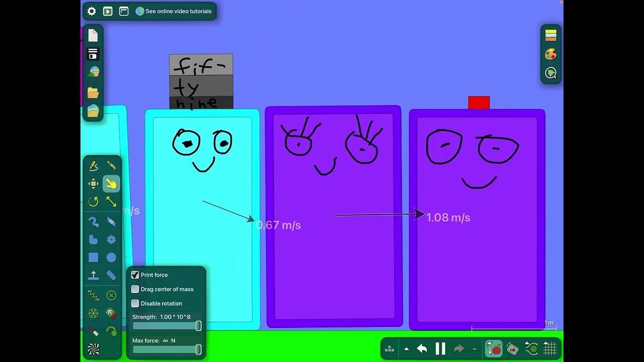Select the Polygon tool
Image resolution: width=644 pixels, height=362 pixels.
click(94, 240)
